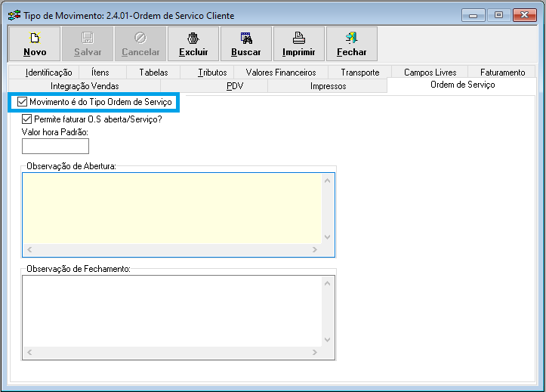Click the Imprimir printer button
This screenshot has height=392, width=546.
(x=299, y=44)
